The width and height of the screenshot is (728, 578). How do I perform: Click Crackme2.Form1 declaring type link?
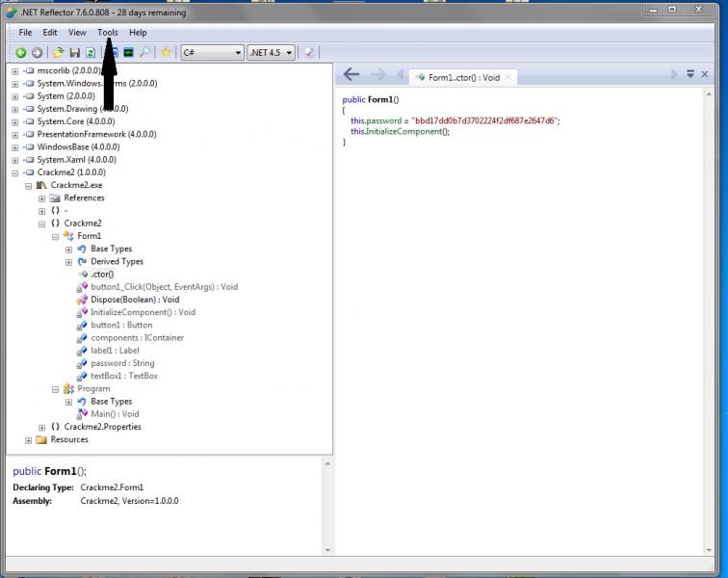pos(112,487)
